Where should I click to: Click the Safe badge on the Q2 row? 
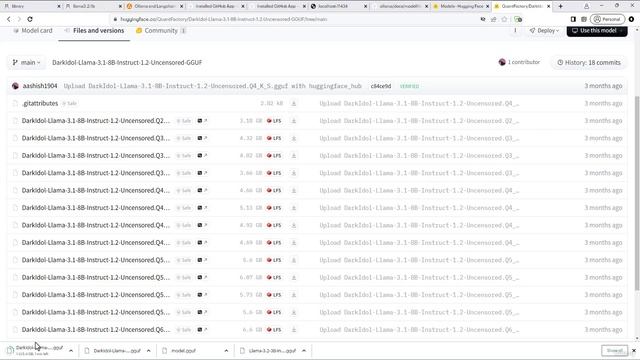click(184, 121)
